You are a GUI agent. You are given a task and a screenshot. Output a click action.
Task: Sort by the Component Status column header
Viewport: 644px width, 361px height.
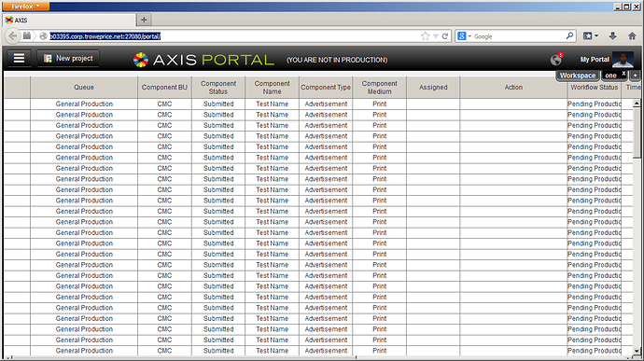point(218,87)
